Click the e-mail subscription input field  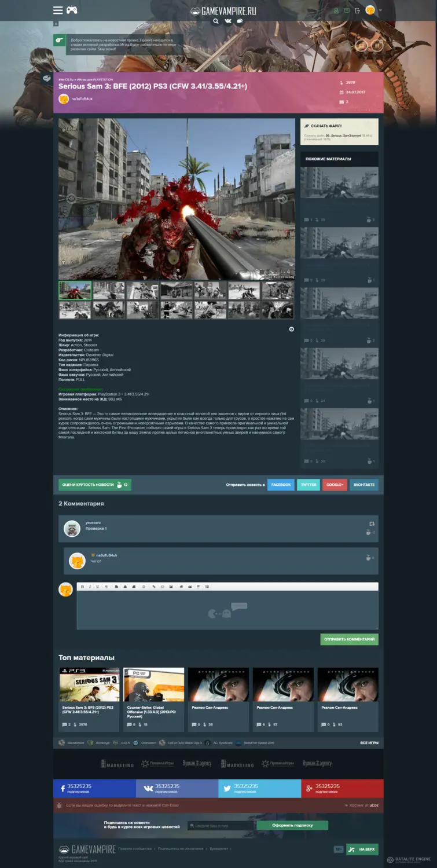(221, 826)
